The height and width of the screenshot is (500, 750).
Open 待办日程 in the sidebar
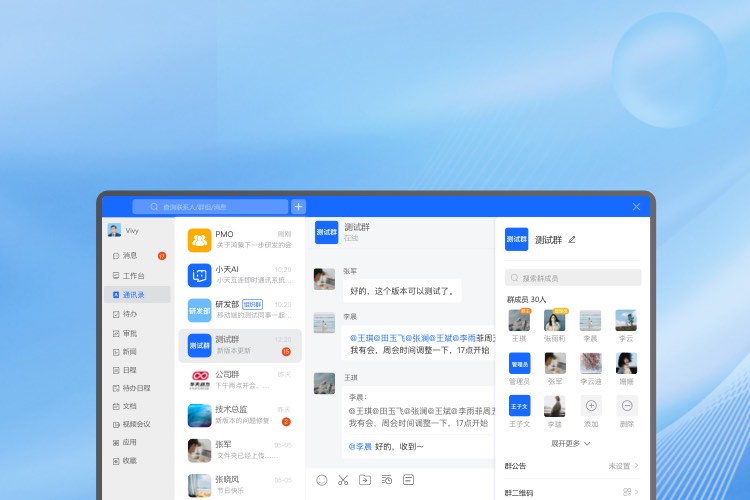tap(137, 388)
